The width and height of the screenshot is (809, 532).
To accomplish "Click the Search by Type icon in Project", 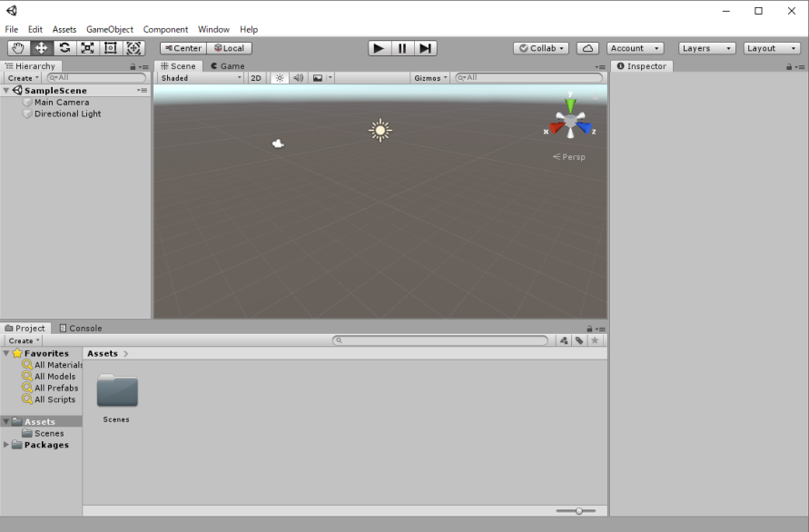I will pos(564,340).
